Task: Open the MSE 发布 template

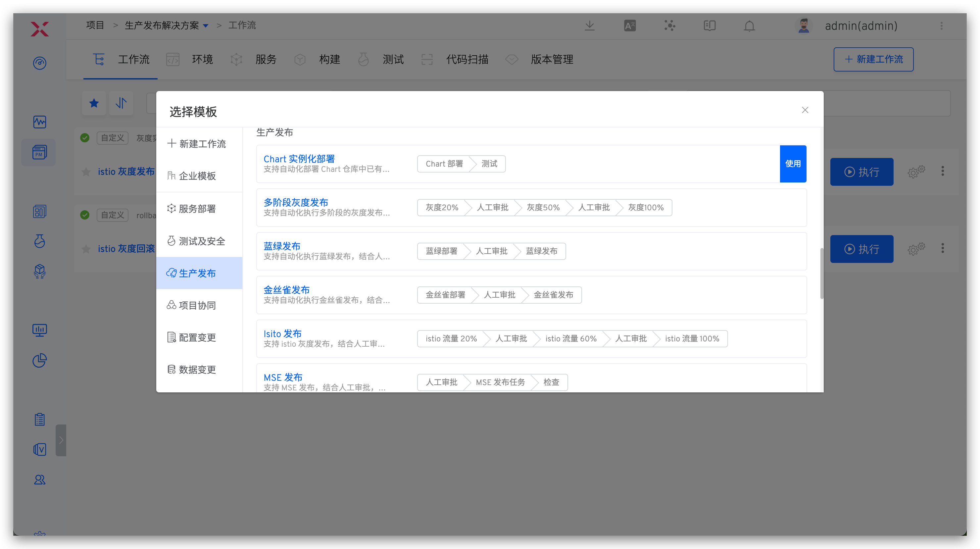Action: [283, 377]
